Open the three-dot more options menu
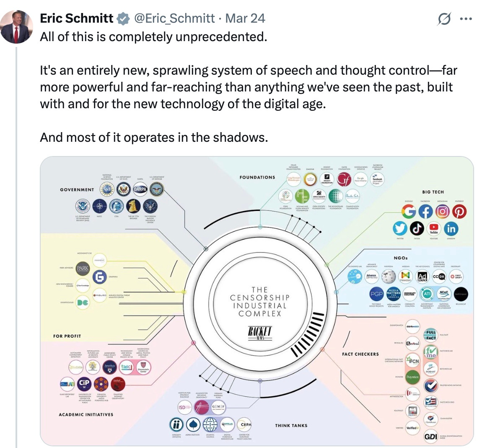The image size is (477, 448). (x=466, y=19)
